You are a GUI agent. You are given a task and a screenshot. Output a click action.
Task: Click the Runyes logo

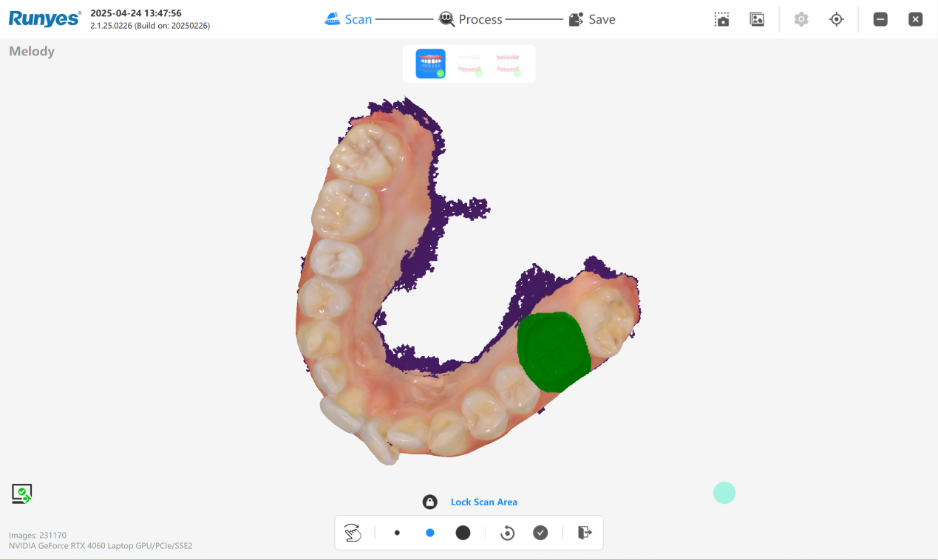pos(44,18)
